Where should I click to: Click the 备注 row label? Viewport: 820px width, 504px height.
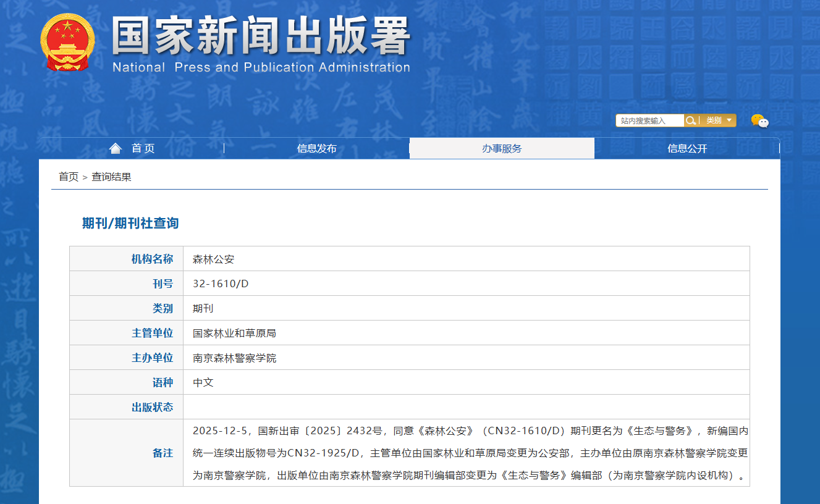pyautogui.click(x=163, y=453)
